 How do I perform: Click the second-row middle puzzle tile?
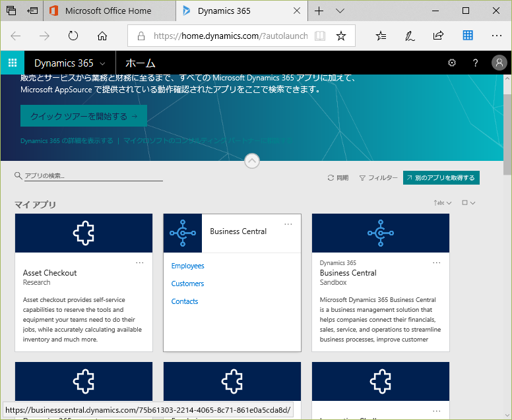(x=232, y=381)
